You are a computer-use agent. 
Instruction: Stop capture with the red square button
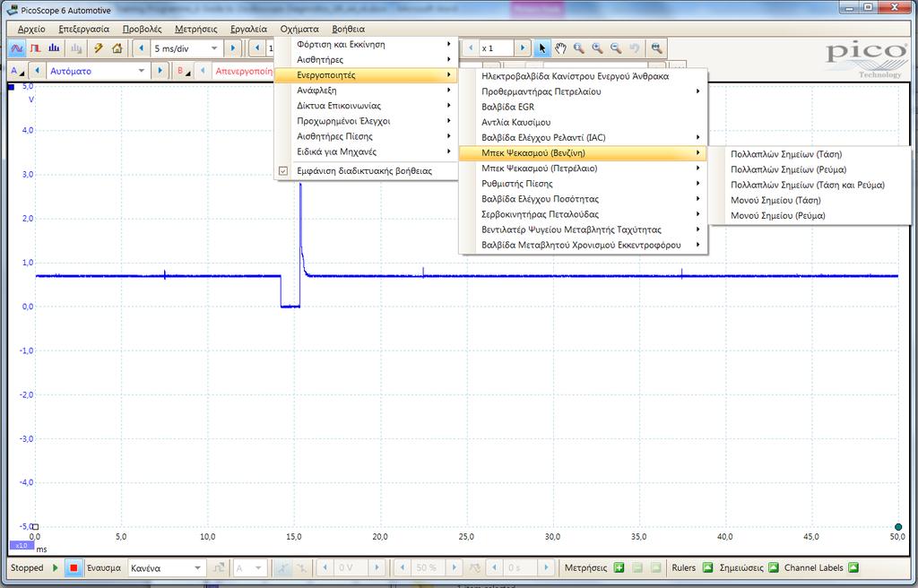tap(74, 567)
